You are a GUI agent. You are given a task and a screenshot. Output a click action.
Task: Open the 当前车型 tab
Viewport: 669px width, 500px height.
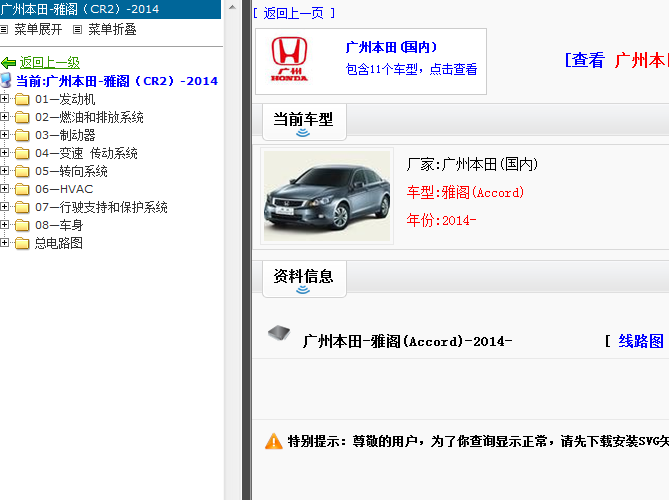[304, 122]
